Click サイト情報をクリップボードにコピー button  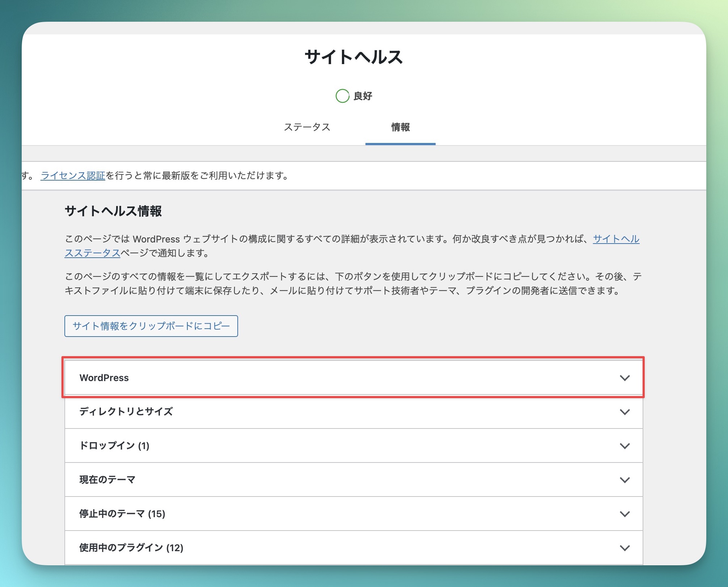click(151, 326)
